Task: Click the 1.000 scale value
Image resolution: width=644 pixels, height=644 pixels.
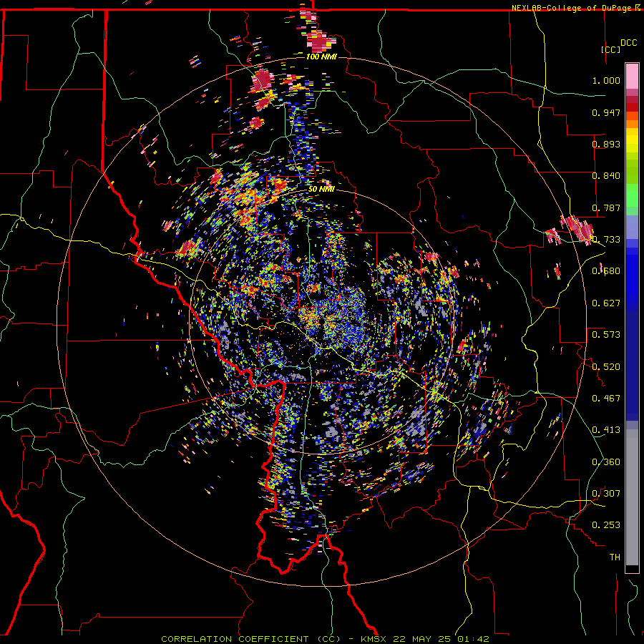Action: tap(606, 80)
